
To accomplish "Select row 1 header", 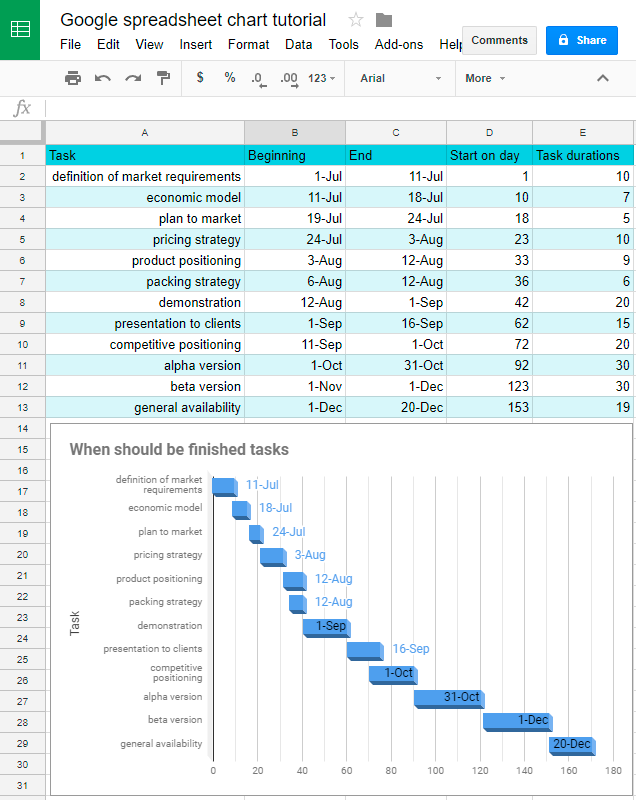I will 22,156.
